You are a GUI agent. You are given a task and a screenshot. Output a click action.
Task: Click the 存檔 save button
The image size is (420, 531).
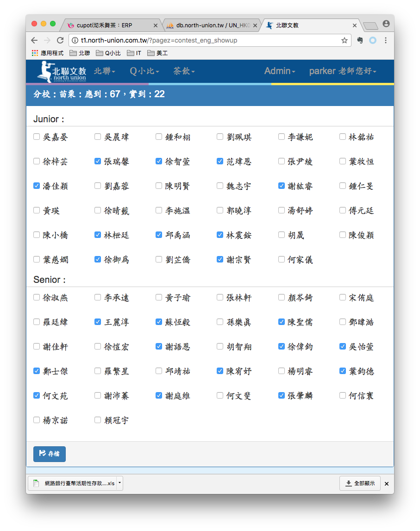pyautogui.click(x=50, y=454)
